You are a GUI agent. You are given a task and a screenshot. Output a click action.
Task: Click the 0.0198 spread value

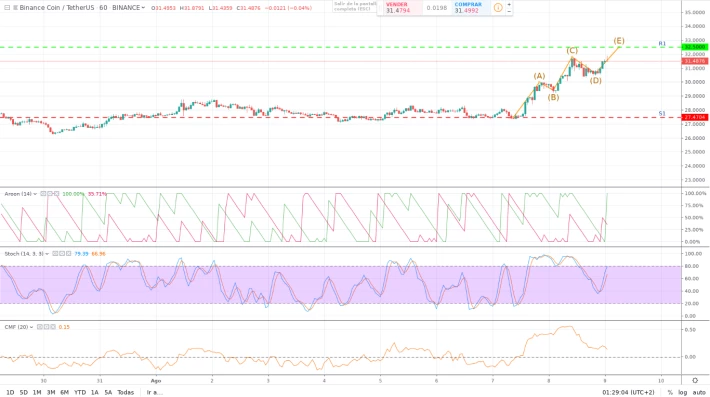pyautogui.click(x=437, y=8)
